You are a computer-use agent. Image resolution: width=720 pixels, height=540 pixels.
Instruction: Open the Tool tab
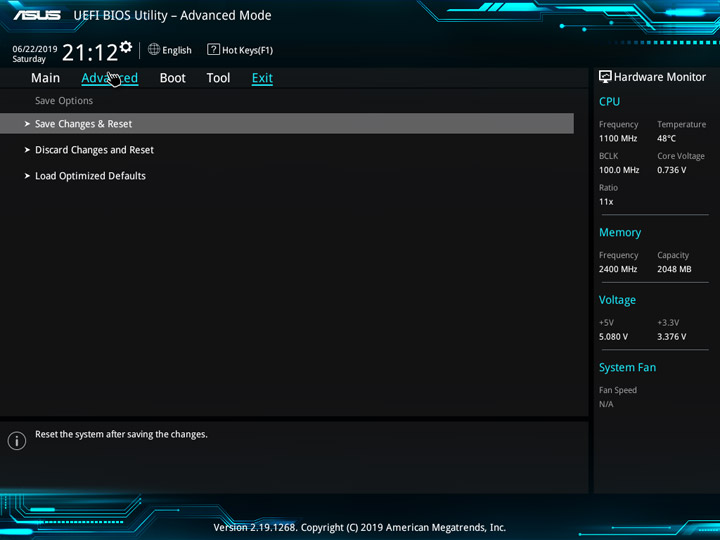coord(218,78)
